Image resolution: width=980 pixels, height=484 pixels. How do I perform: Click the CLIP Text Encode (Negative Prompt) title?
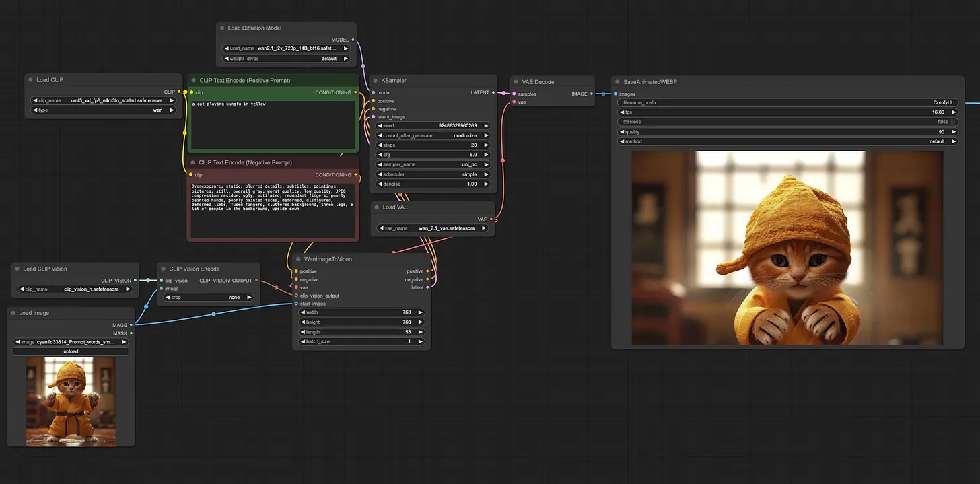pos(245,162)
